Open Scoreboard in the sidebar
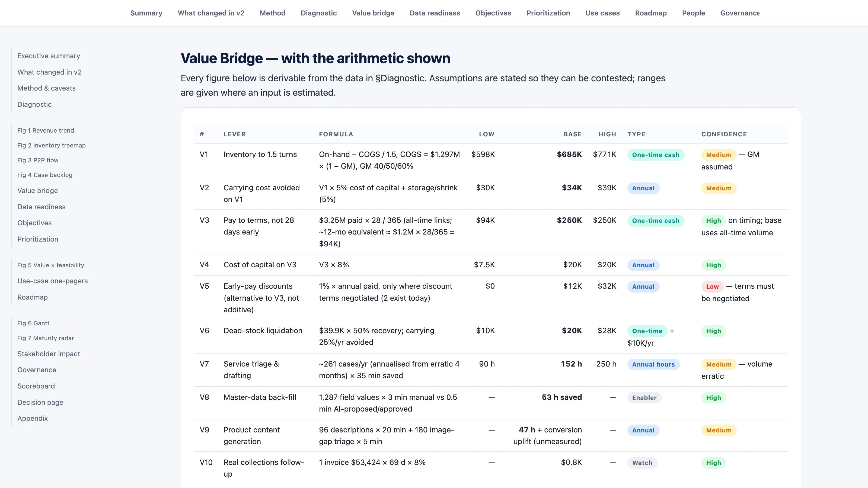868x488 pixels. tap(36, 386)
